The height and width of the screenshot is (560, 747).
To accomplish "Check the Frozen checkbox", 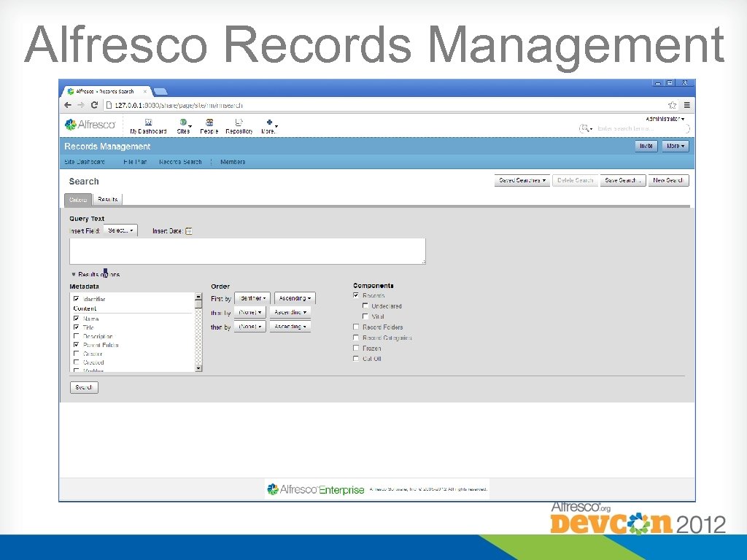I will click(356, 348).
